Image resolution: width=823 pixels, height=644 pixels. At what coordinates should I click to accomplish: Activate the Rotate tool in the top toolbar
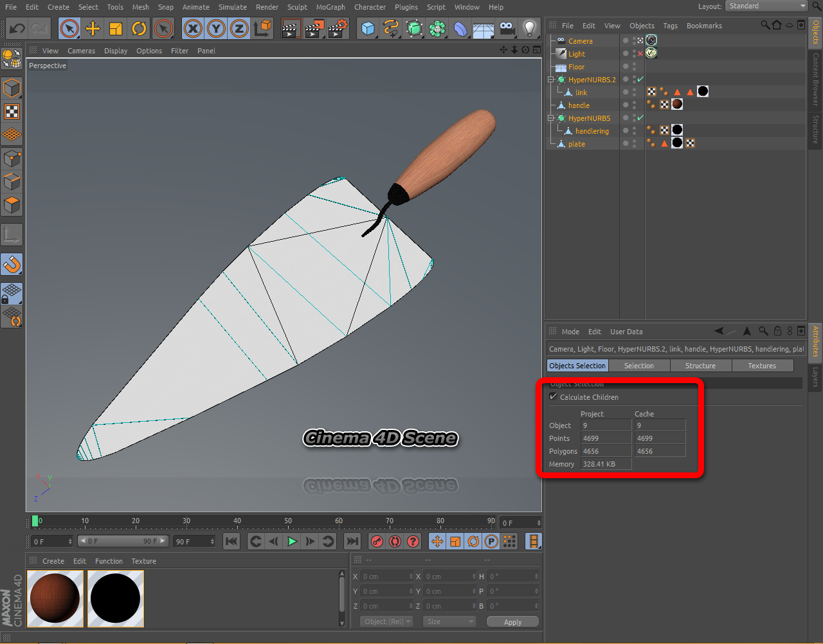tap(139, 29)
